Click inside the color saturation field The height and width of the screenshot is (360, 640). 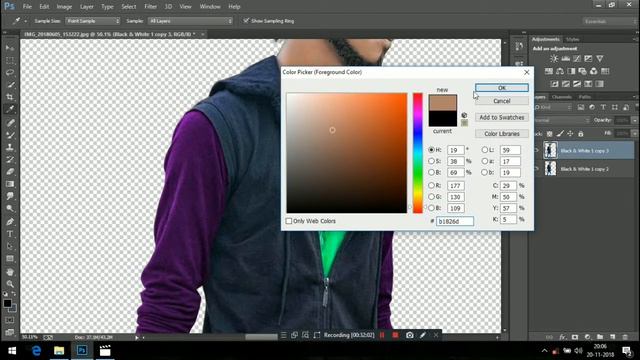(x=347, y=153)
